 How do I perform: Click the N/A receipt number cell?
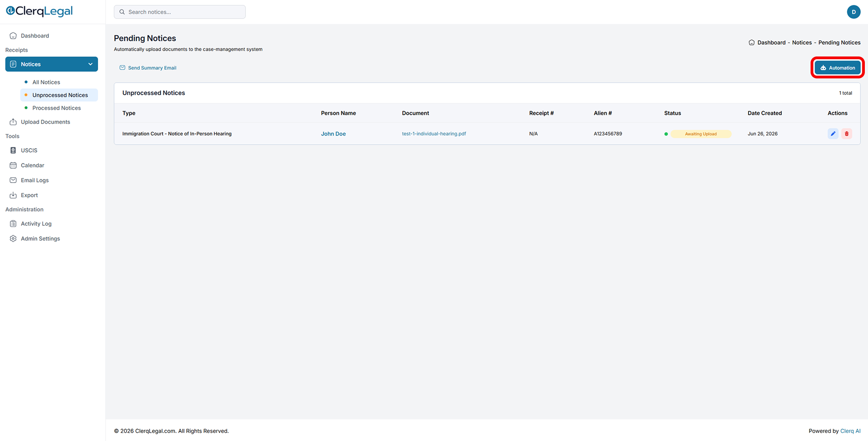[x=533, y=134]
